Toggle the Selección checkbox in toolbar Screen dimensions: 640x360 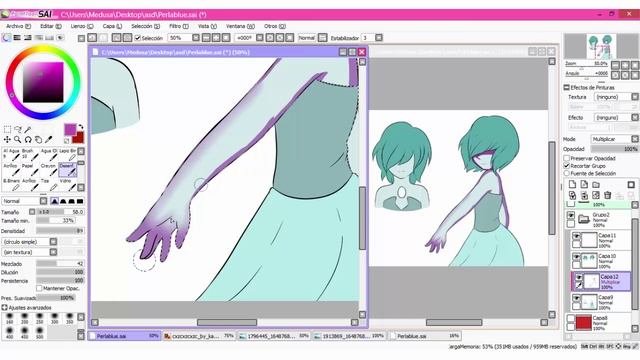(x=138, y=38)
